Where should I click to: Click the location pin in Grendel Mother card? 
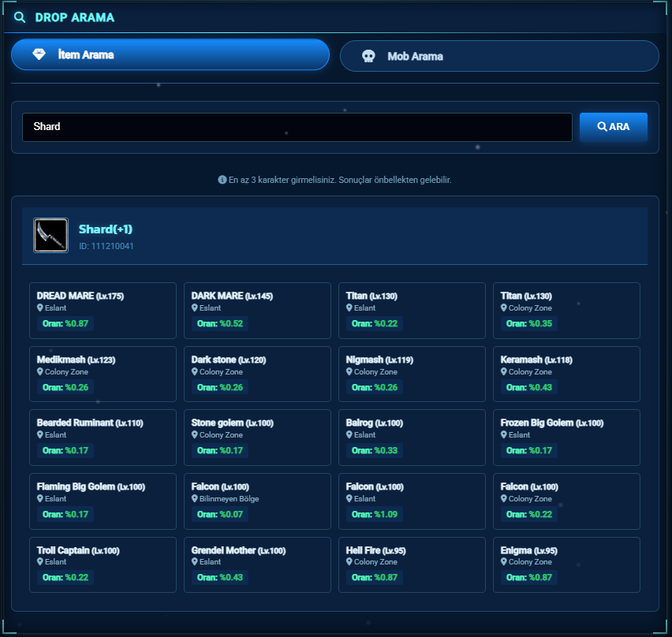[195, 561]
